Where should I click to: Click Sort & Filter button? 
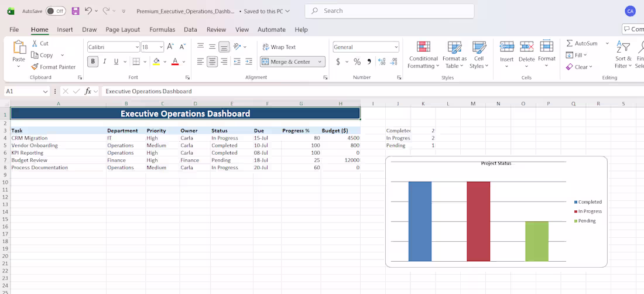[x=623, y=54]
